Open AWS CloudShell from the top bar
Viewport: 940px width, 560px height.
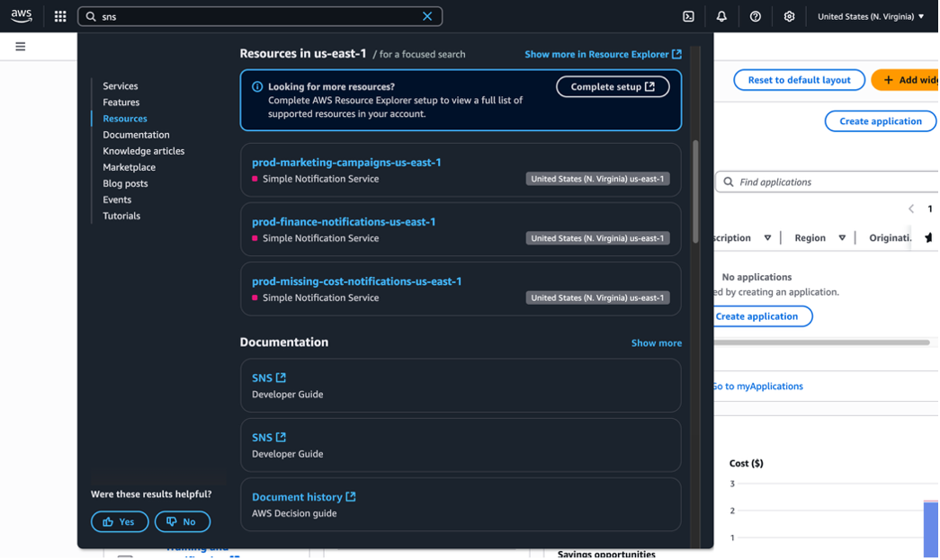(x=688, y=16)
